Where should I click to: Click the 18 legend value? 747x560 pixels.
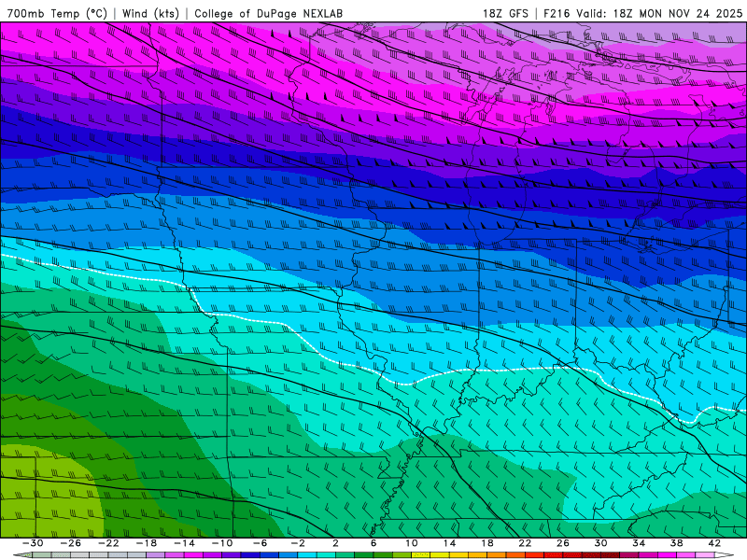[487, 543]
